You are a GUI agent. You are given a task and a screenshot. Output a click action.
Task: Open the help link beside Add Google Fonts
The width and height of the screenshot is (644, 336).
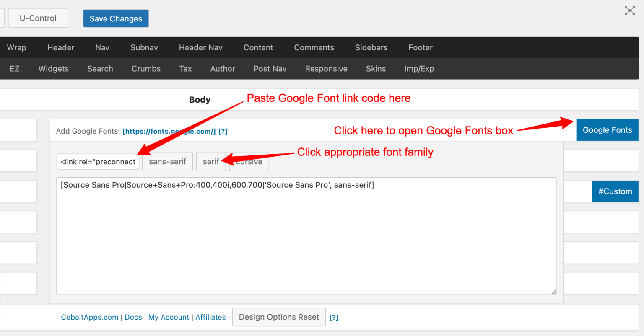click(x=223, y=131)
